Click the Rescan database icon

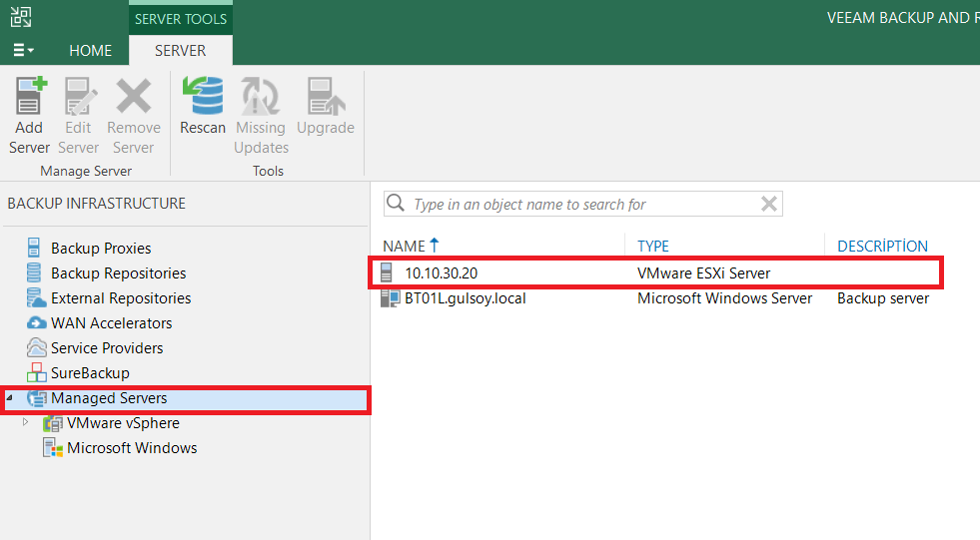[203, 98]
